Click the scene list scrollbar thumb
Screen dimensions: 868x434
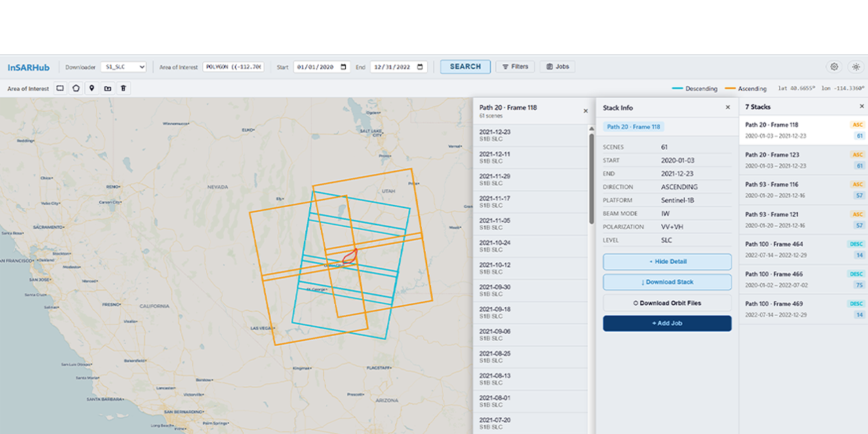591,178
